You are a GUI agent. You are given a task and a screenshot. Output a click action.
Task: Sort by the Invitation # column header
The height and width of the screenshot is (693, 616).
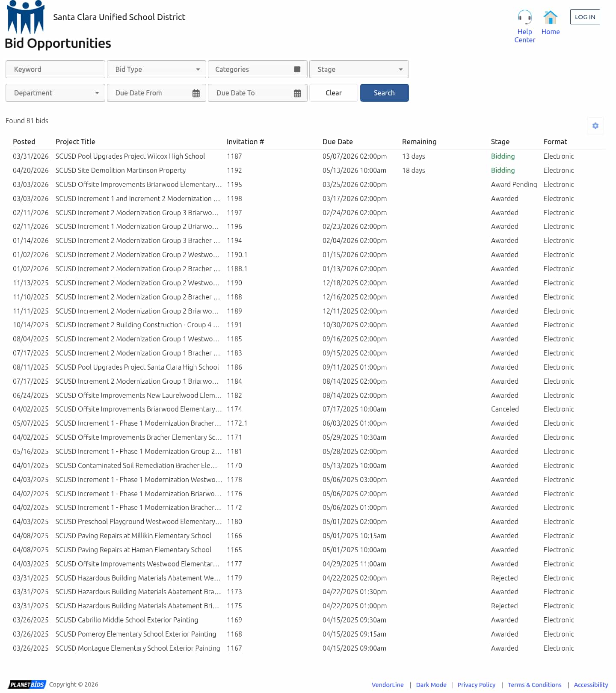[245, 142]
